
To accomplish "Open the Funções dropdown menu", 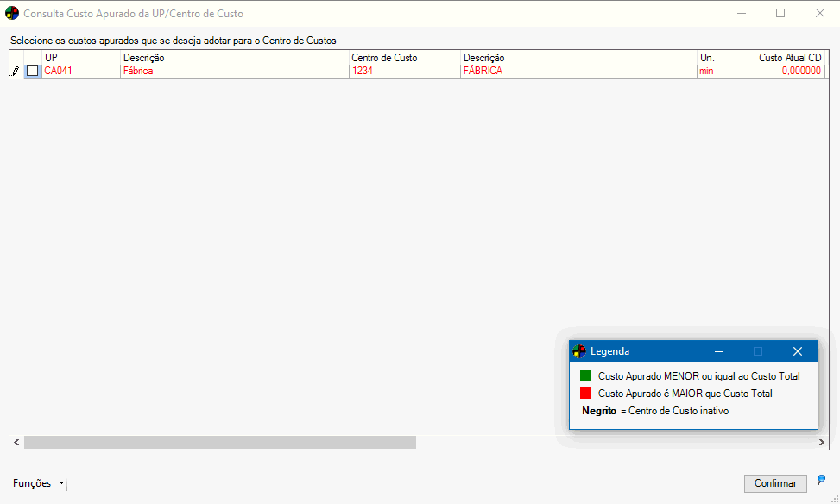I will [x=32, y=483].
